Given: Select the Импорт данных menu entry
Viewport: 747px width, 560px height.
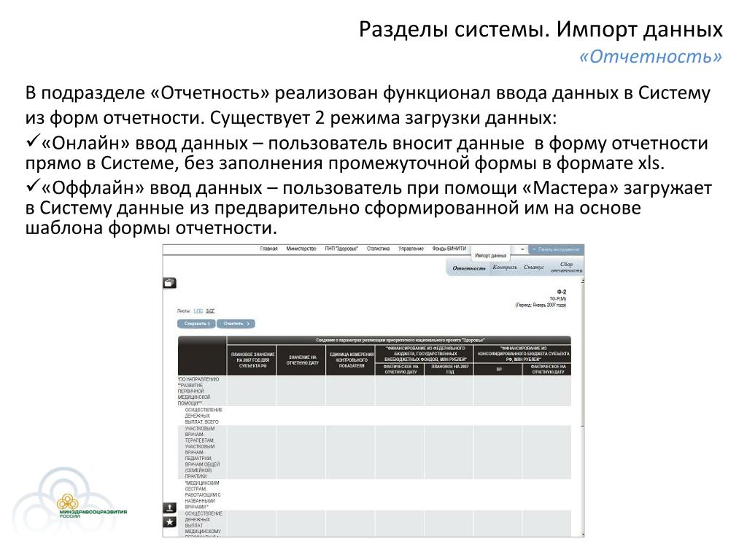Looking at the screenshot, I should click(491, 256).
